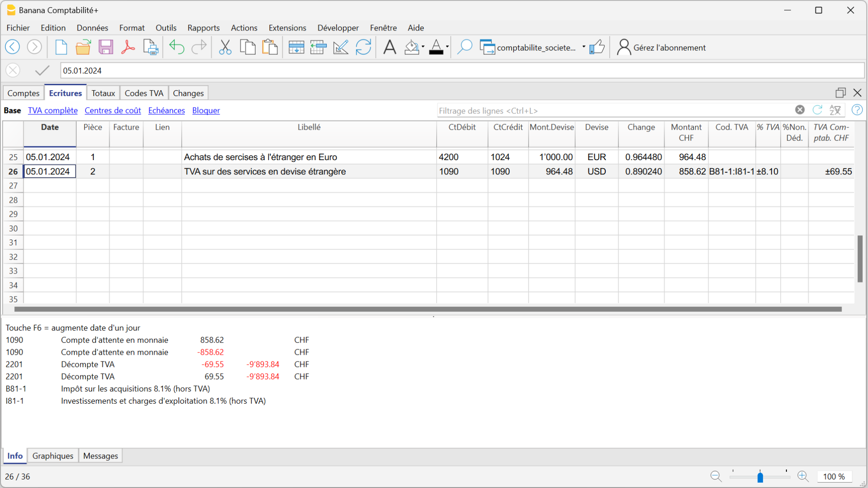Viewport: 868px width, 488px height.
Task: Click the zoom slider handle
Action: coord(760,477)
